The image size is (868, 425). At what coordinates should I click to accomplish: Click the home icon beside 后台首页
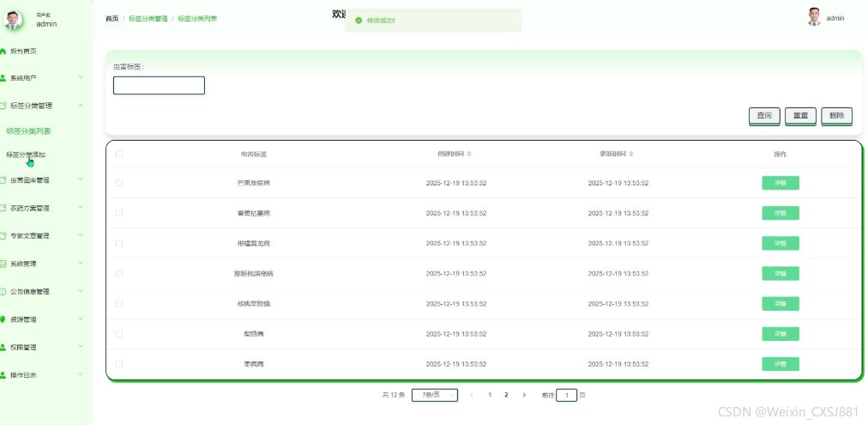(3, 51)
